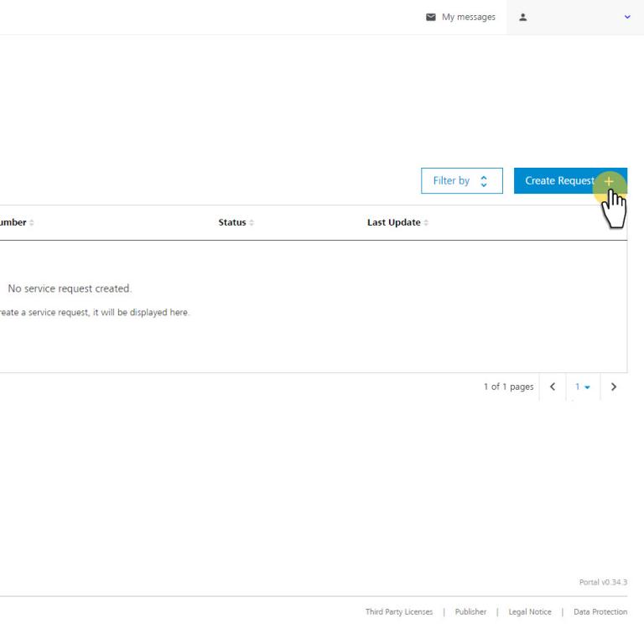Select the Status column header
The image size is (644, 644).
pyautogui.click(x=232, y=222)
